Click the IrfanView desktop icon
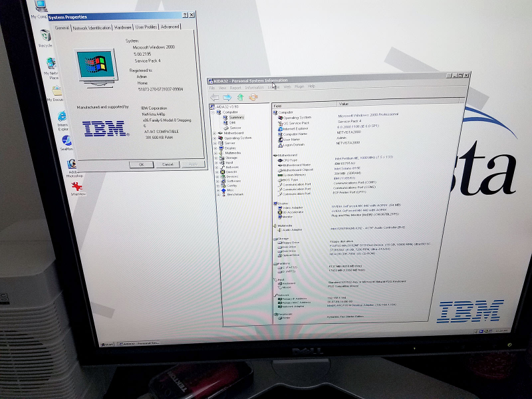 [x=76, y=186]
